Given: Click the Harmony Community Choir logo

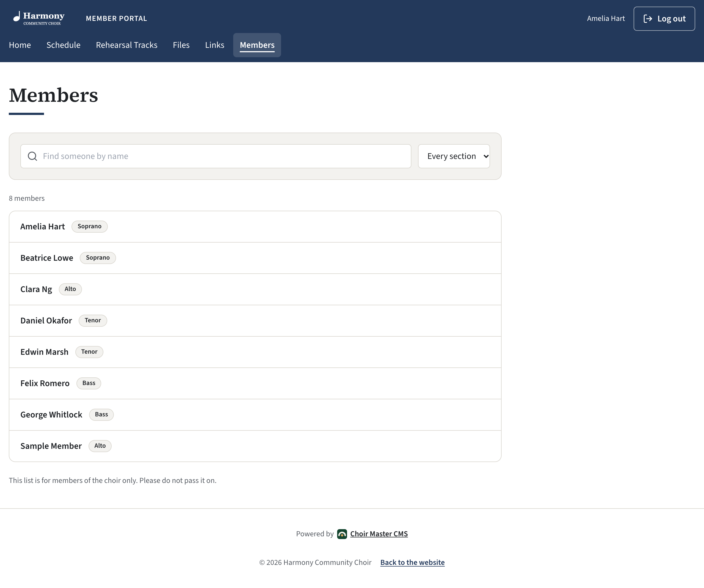Looking at the screenshot, I should tap(38, 18).
